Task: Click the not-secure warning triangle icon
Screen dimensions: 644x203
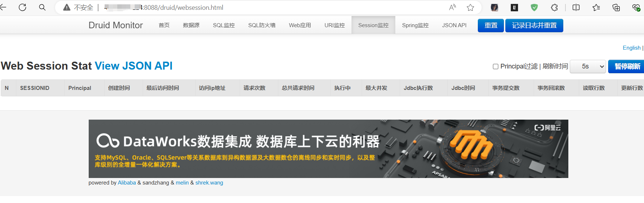Action: point(67,7)
